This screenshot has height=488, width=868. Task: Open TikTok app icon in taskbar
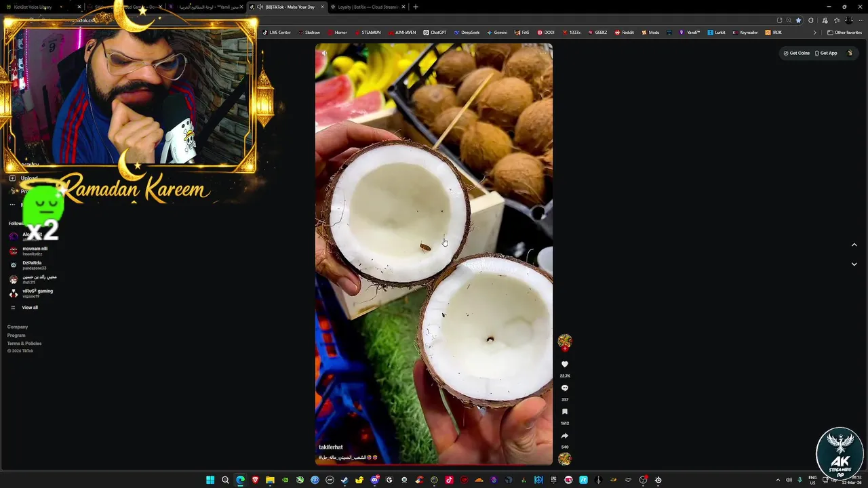coord(449,480)
